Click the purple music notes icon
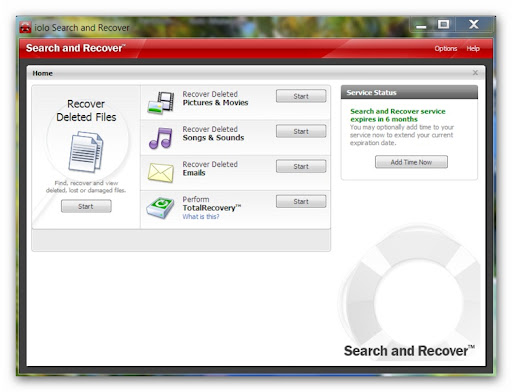 click(x=161, y=138)
